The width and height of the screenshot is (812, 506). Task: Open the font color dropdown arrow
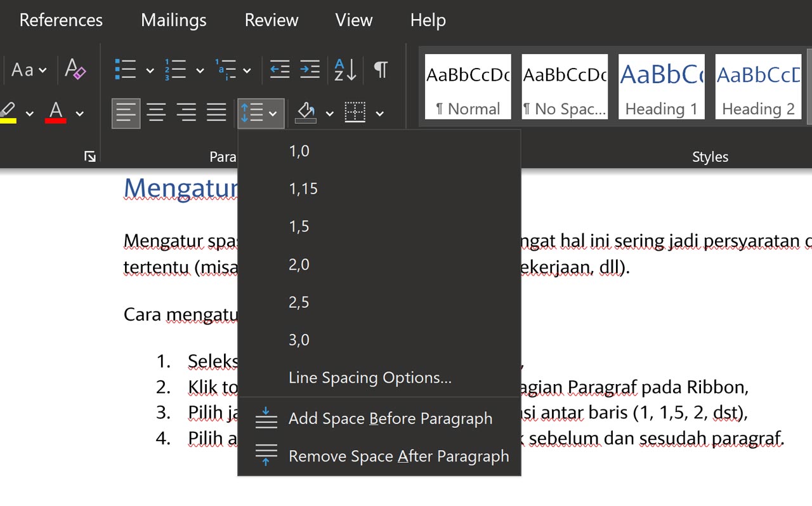pos(79,114)
